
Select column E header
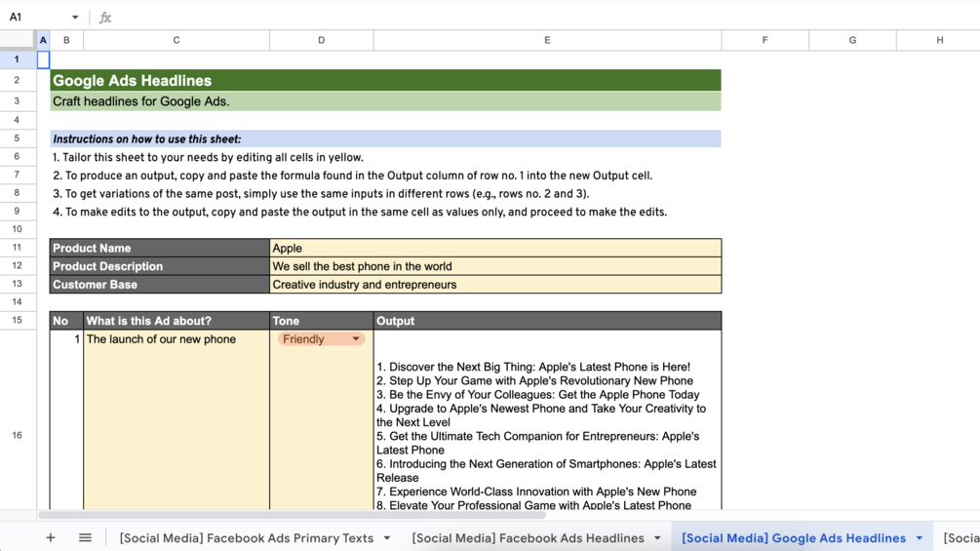click(x=547, y=40)
